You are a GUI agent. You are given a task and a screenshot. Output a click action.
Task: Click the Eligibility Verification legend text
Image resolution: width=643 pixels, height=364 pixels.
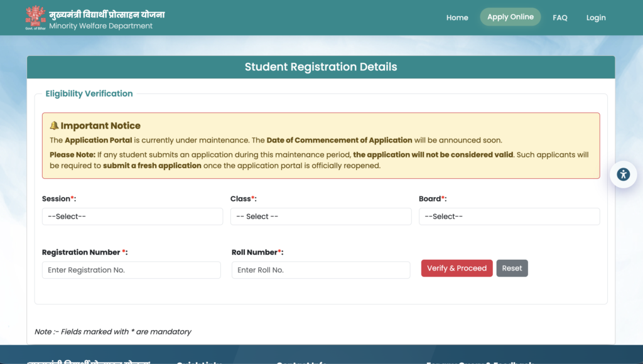[89, 94]
